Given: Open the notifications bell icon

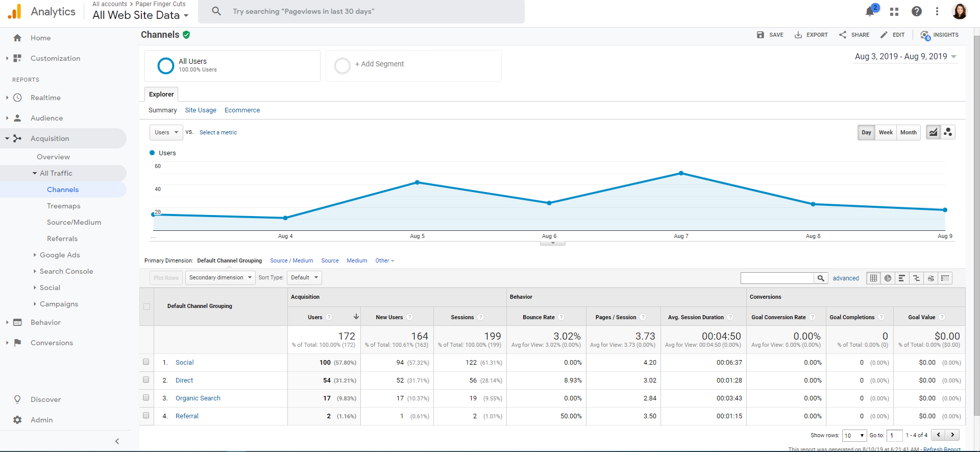Looking at the screenshot, I should click(x=870, y=11).
